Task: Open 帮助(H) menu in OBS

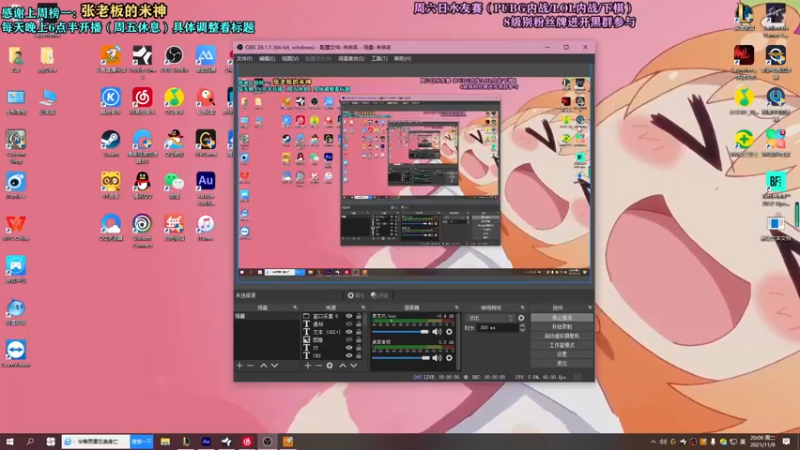Action: [402, 59]
